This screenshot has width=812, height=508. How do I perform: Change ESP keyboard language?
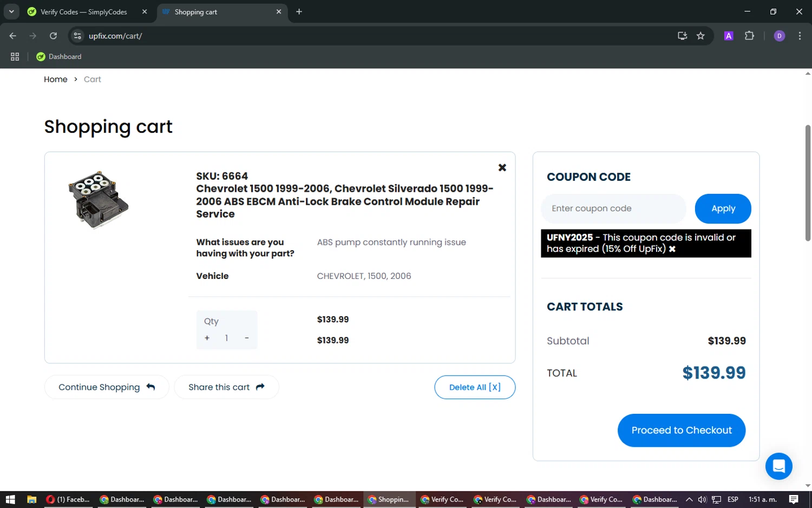[733, 499]
